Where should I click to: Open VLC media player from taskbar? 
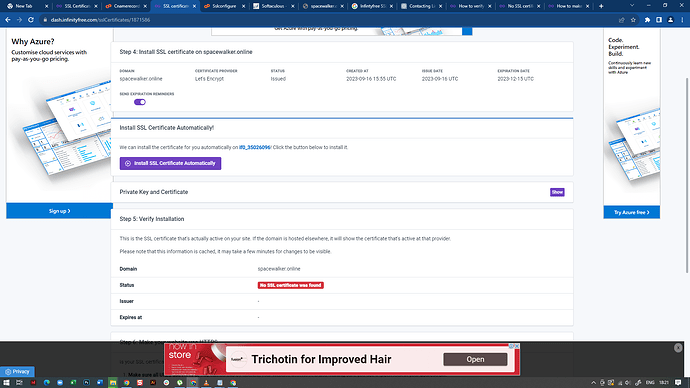pyautogui.click(x=206, y=383)
